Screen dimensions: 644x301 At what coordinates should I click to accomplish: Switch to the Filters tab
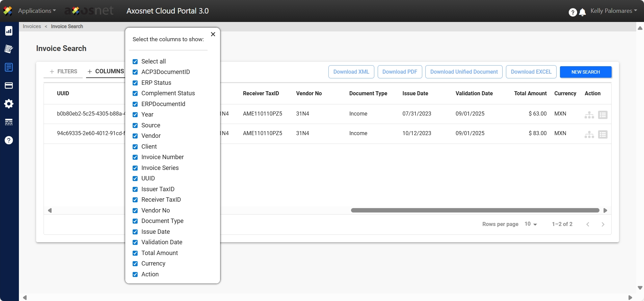(63, 72)
